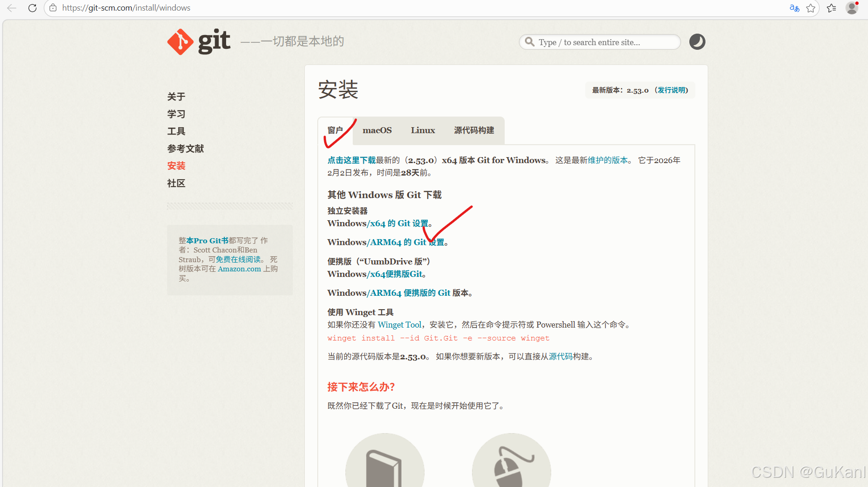The height and width of the screenshot is (487, 868).
Task: Click the 接下来怎么办? heading
Action: coord(361,387)
